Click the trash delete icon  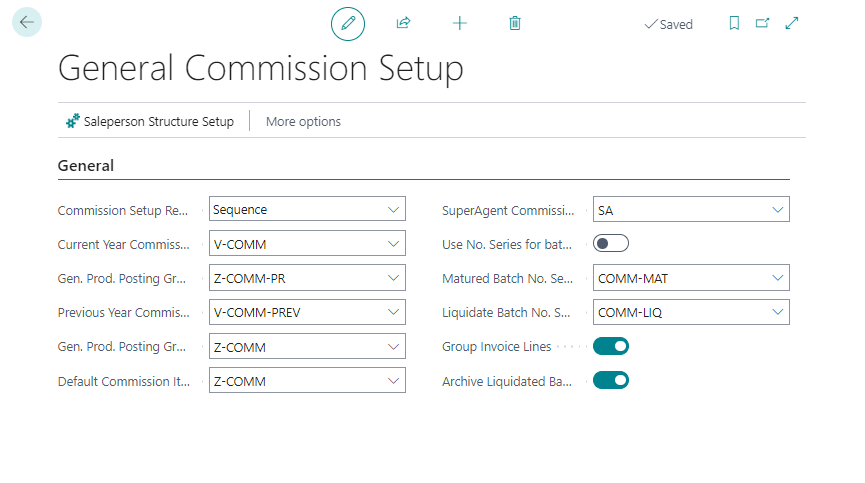tap(515, 23)
